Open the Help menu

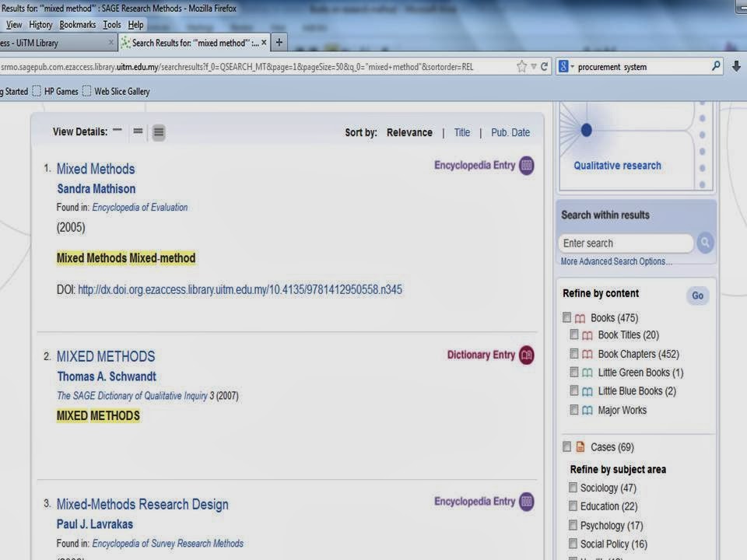pos(135,24)
